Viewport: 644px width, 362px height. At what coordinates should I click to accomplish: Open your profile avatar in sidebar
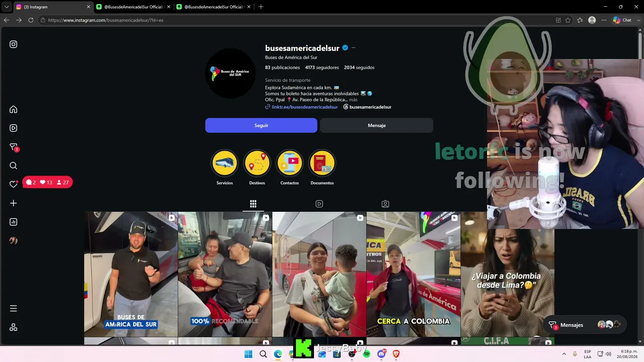click(14, 241)
